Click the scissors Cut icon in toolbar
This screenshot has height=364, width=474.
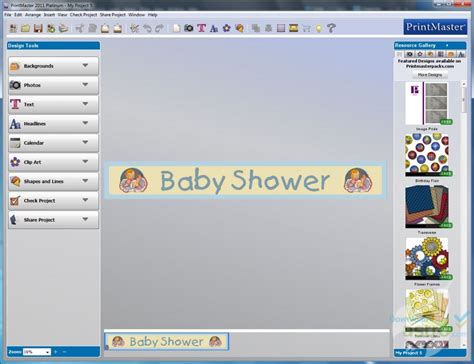[x=79, y=28]
